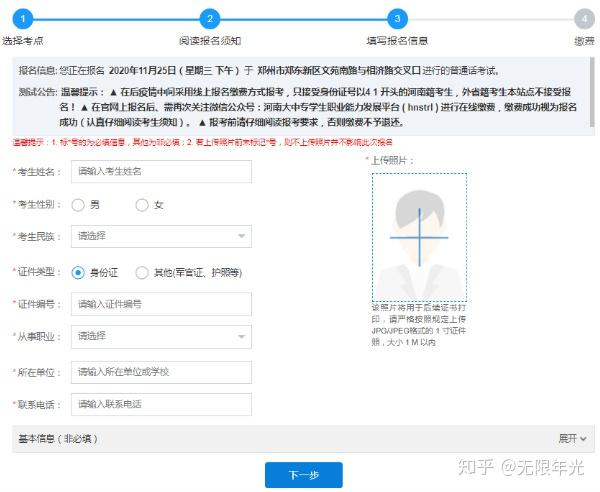Choose 身份证 as certificate type
This screenshot has width=600, height=492.
(78, 273)
